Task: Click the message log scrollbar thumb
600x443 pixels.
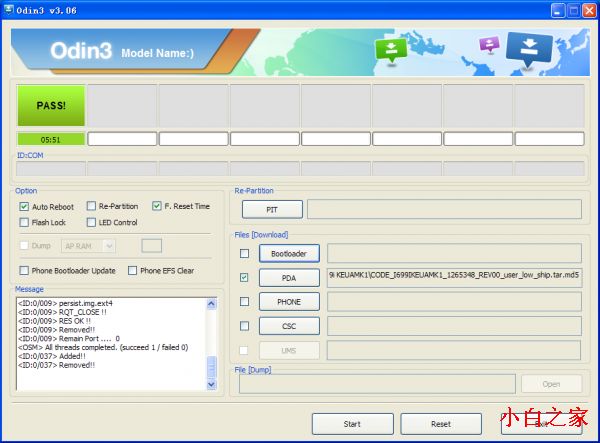Action: click(x=211, y=367)
